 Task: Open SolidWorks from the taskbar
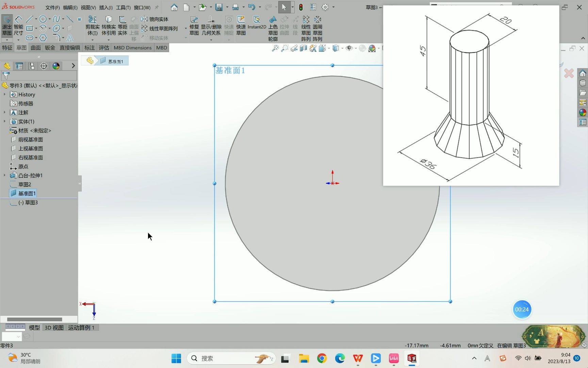tap(411, 358)
